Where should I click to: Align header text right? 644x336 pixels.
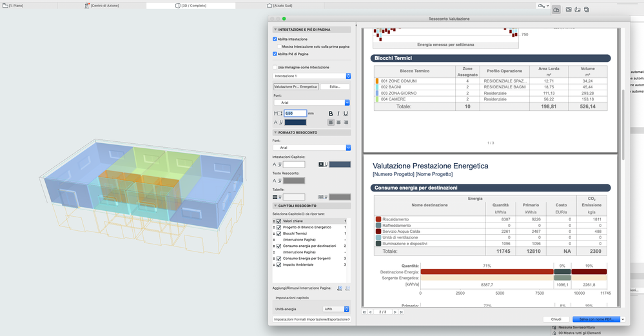346,123
